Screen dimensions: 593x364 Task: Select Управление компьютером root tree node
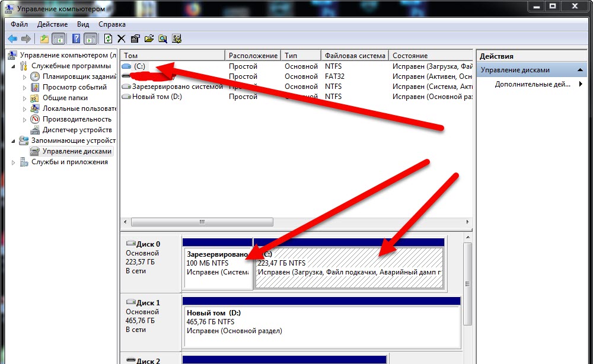(x=68, y=55)
